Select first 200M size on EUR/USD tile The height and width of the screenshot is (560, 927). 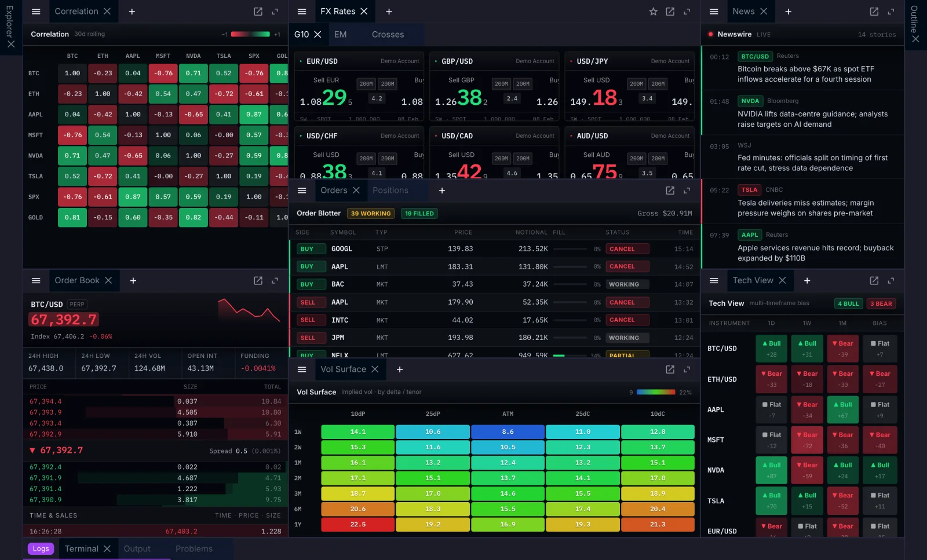(x=366, y=84)
